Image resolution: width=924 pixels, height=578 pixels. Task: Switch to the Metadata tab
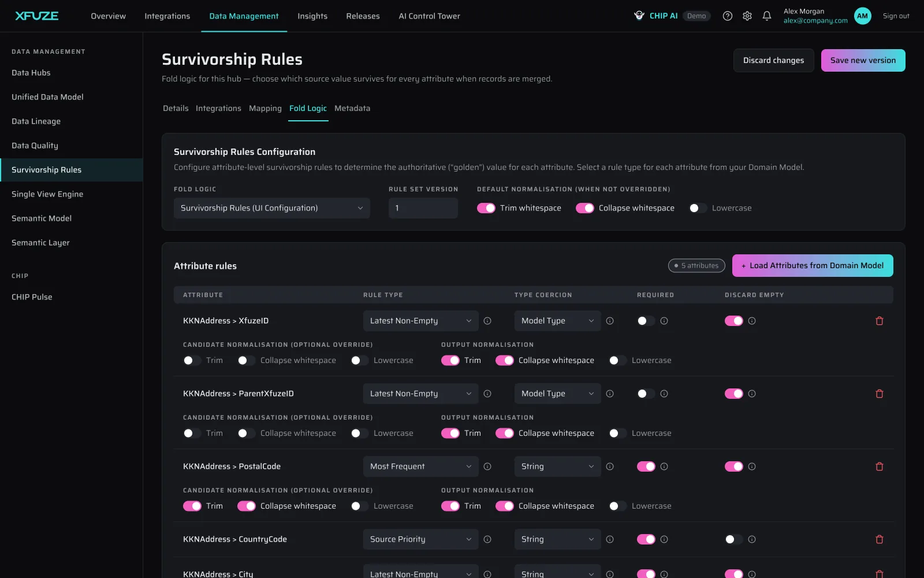352,108
